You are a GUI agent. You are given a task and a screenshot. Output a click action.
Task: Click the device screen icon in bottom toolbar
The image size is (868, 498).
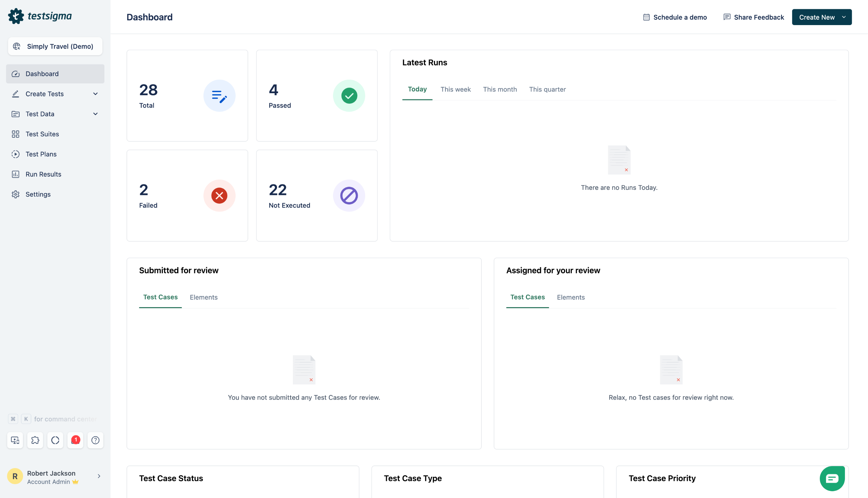coord(15,440)
